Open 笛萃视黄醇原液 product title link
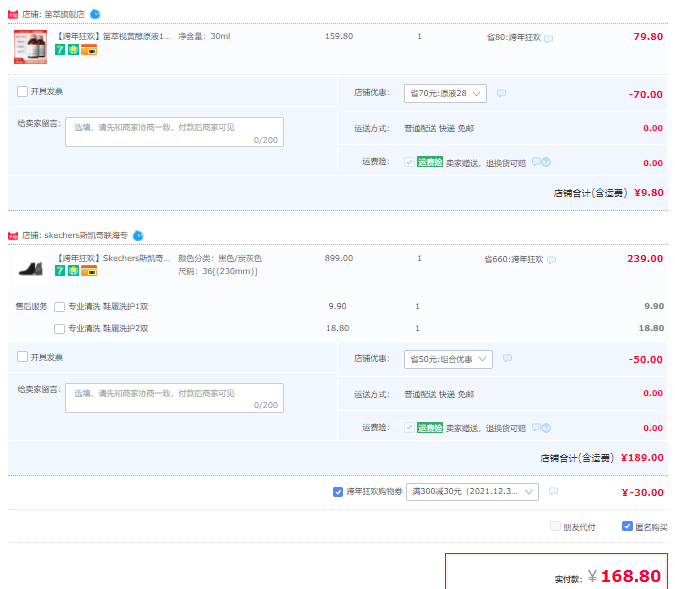675x589 pixels. [x=114, y=36]
